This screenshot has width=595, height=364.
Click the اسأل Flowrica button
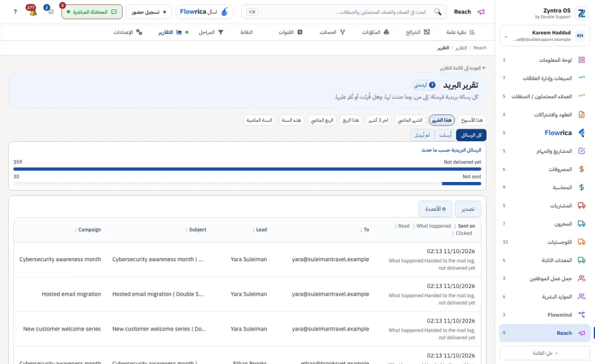pos(204,12)
